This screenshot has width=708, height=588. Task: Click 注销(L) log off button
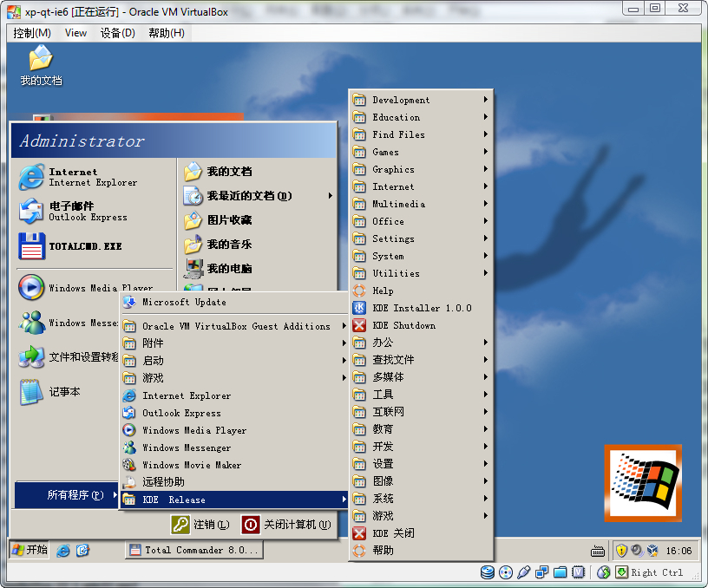200,525
